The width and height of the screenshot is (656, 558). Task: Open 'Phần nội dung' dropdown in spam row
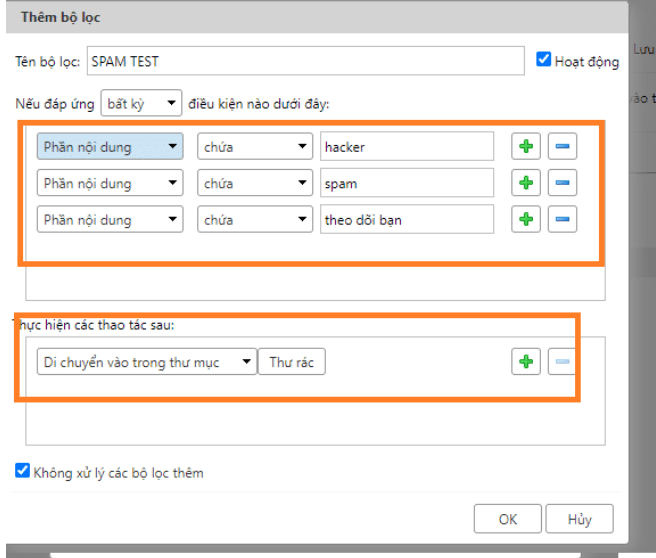click(x=110, y=183)
